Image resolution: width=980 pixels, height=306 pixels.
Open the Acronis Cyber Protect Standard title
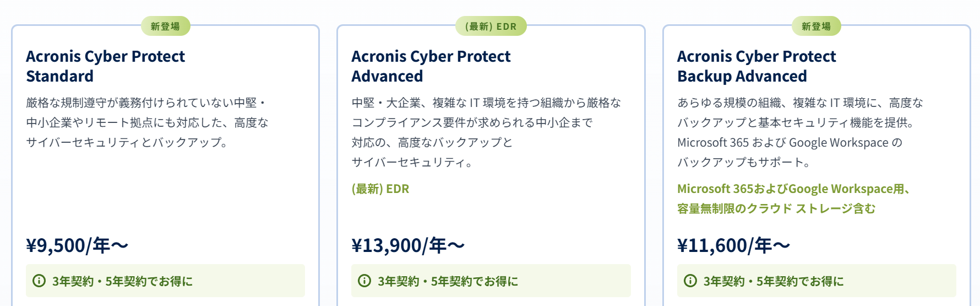click(x=105, y=66)
